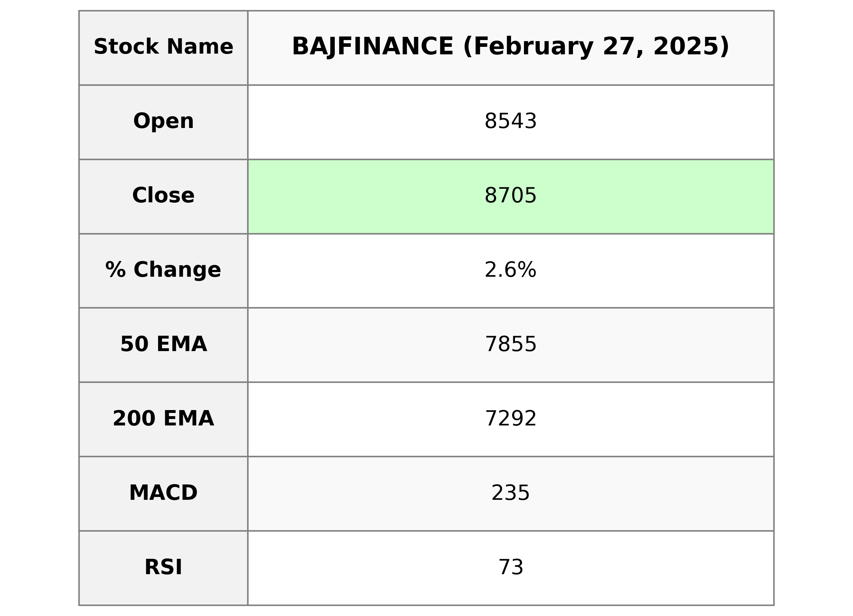Select the Open row label
The image size is (853, 616).
point(163,122)
